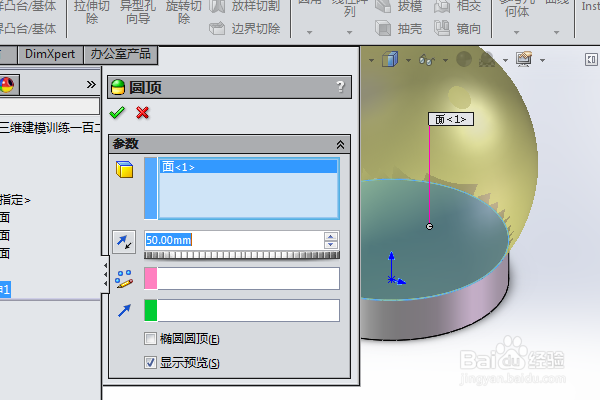The image size is (600, 400).
Task: Select the highlighted feature at tree bottom
Action: coord(5,289)
